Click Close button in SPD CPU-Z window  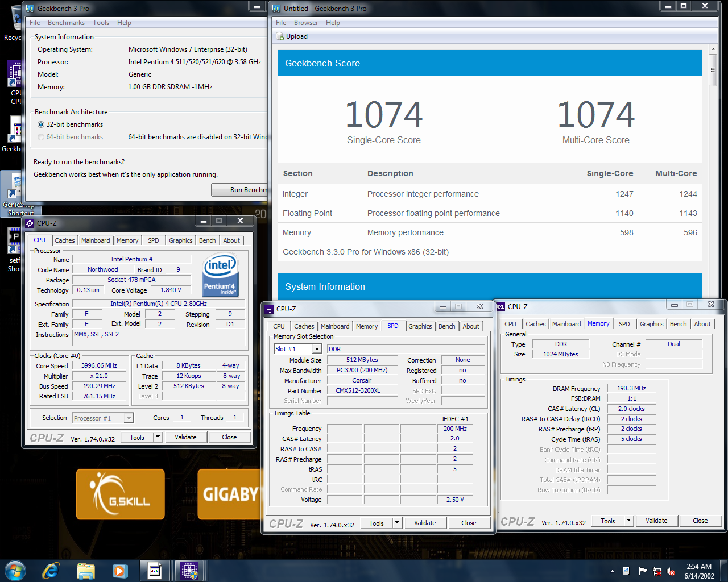pos(469,523)
